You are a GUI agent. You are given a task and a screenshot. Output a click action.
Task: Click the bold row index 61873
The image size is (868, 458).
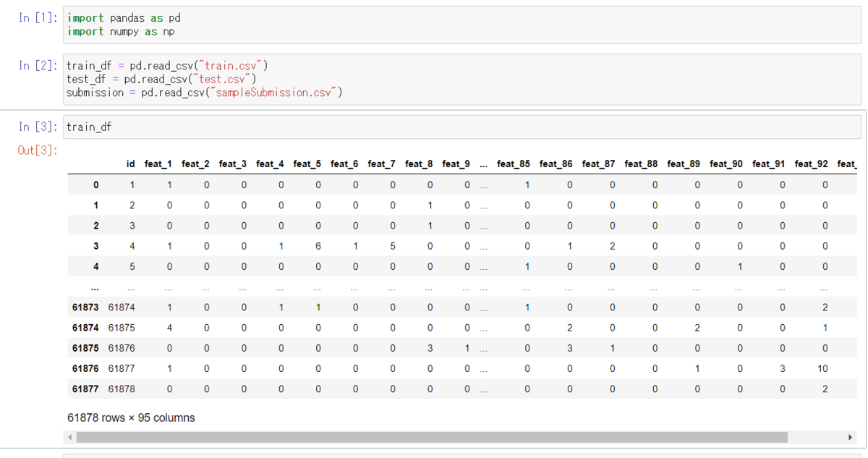(85, 308)
